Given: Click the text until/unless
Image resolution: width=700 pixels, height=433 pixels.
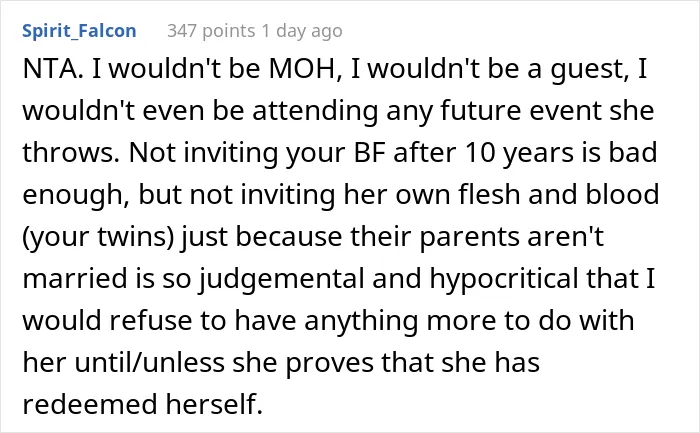Looking at the screenshot, I should pos(149,362).
